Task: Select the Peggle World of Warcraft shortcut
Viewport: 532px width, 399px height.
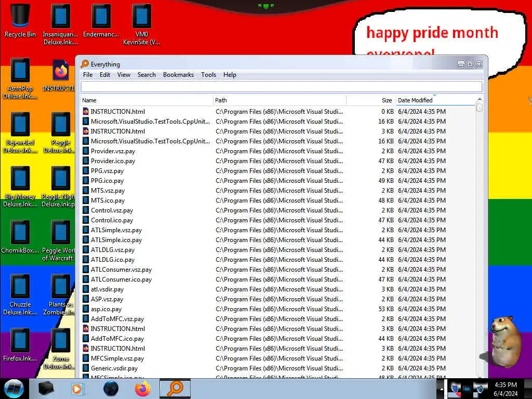Action: [x=58, y=241]
